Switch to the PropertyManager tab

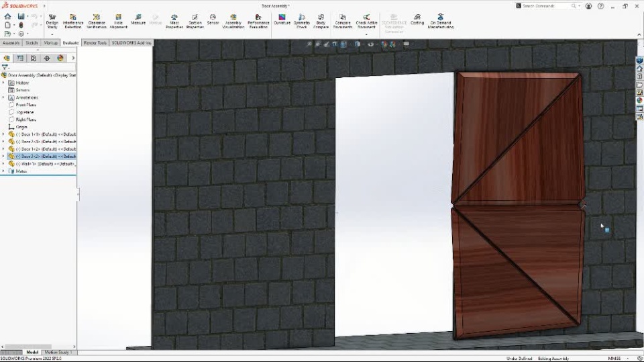point(20,58)
